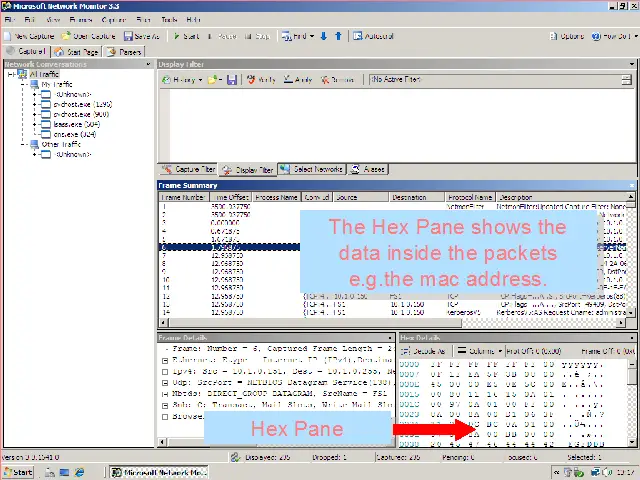Screen dimensions: 640x480
Task: Select frame number 1 row
Action: click(392, 207)
